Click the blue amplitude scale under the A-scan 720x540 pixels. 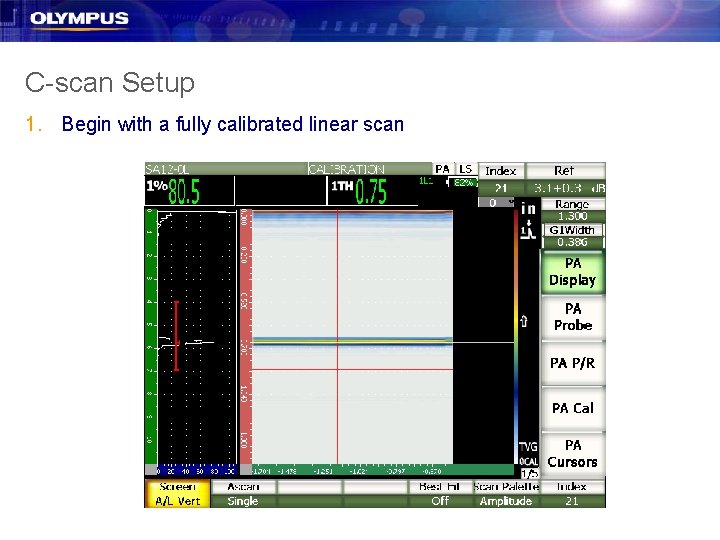pyautogui.click(x=197, y=470)
